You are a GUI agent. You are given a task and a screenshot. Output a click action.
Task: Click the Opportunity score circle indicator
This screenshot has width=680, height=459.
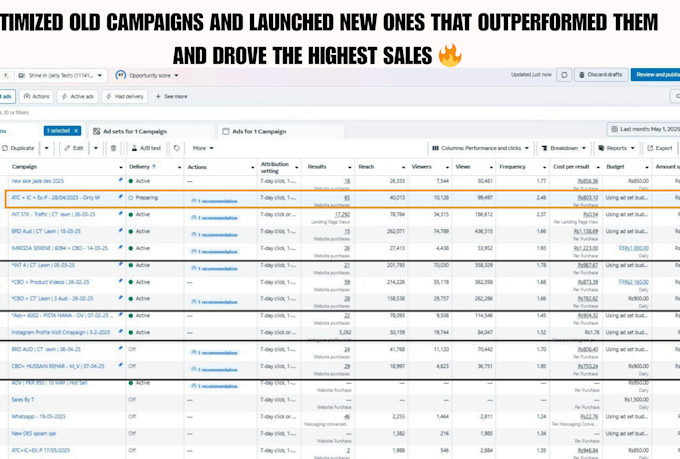pyautogui.click(x=121, y=75)
